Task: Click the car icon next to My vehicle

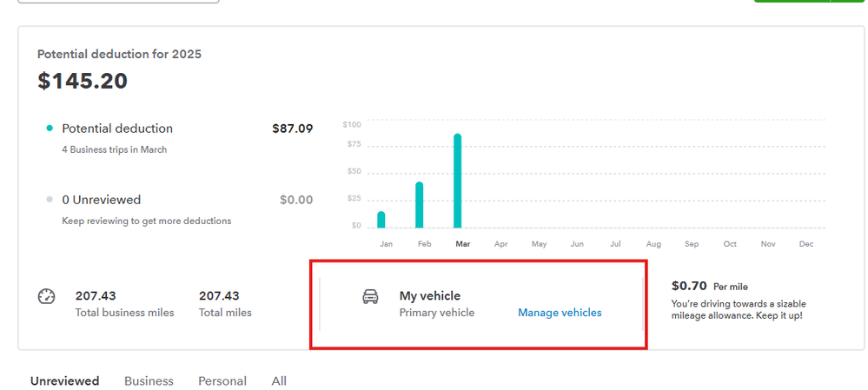Action: coord(371,297)
